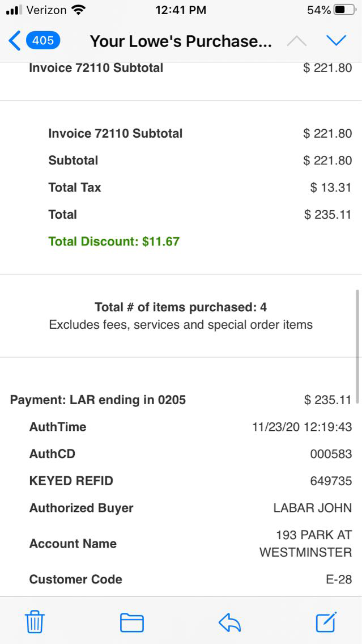
Task: Tap the reply arrow icon
Action: (x=229, y=622)
